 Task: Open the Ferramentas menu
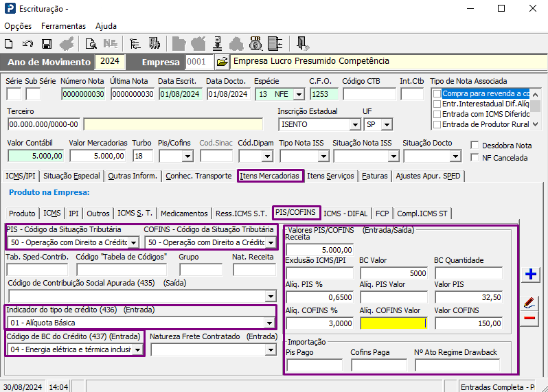pos(63,26)
